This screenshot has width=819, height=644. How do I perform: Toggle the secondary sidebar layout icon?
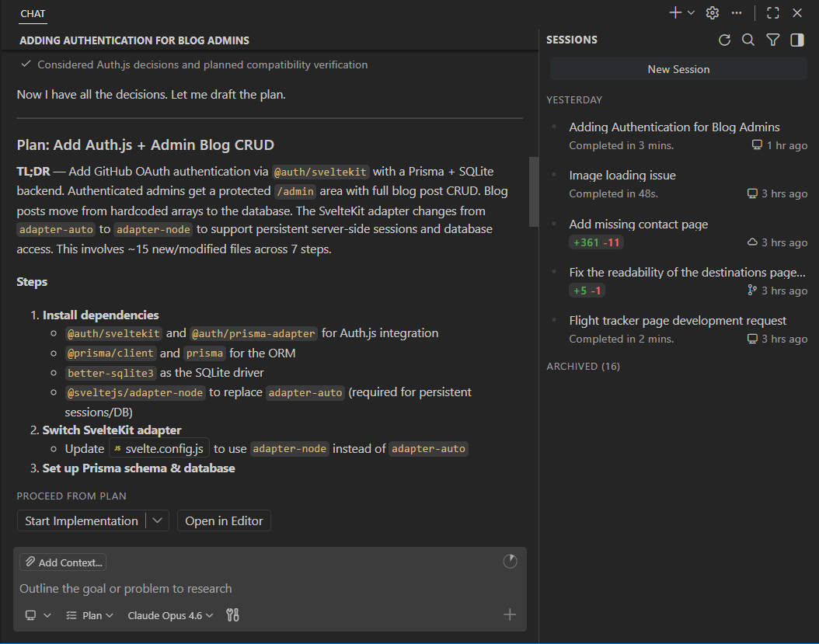click(796, 40)
